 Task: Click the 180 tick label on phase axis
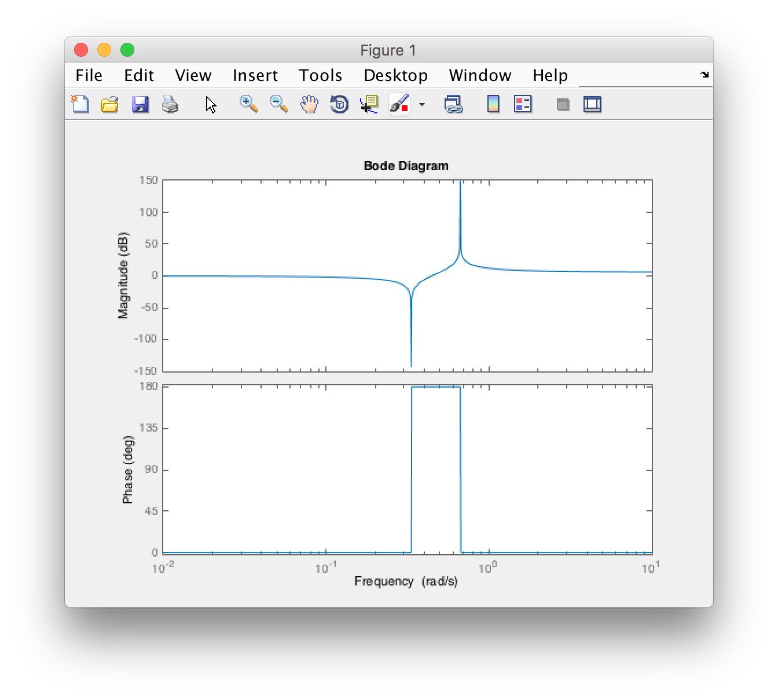149,386
